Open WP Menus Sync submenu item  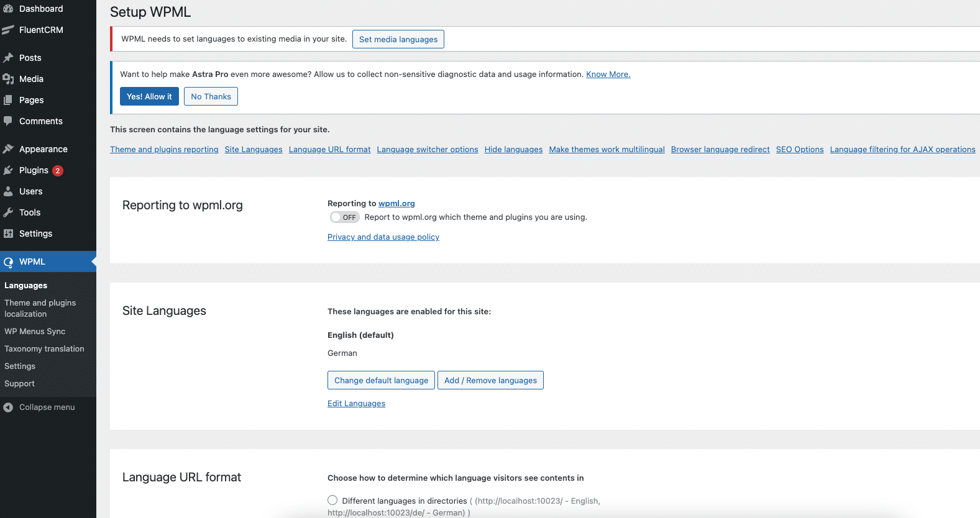pyautogui.click(x=35, y=332)
